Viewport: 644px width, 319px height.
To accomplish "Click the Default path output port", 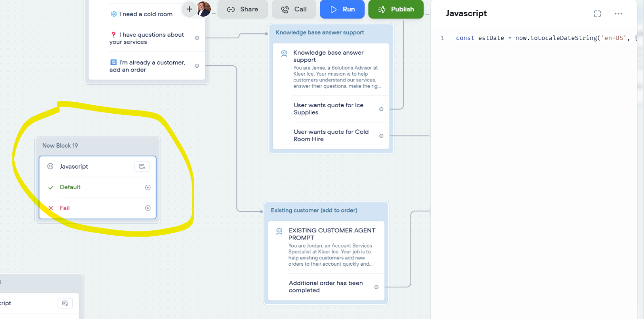I will click(x=148, y=188).
